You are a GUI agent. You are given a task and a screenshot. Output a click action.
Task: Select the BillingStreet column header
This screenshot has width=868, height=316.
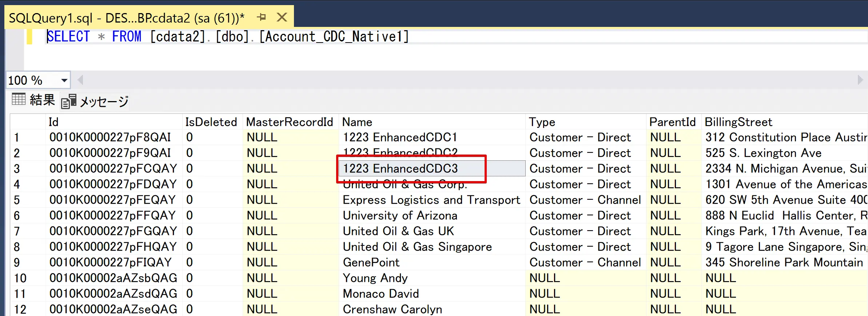point(738,122)
